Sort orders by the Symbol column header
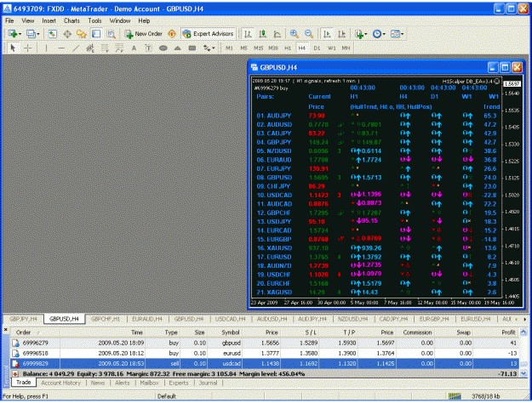The width and height of the screenshot is (532, 403). pyautogui.click(x=231, y=332)
